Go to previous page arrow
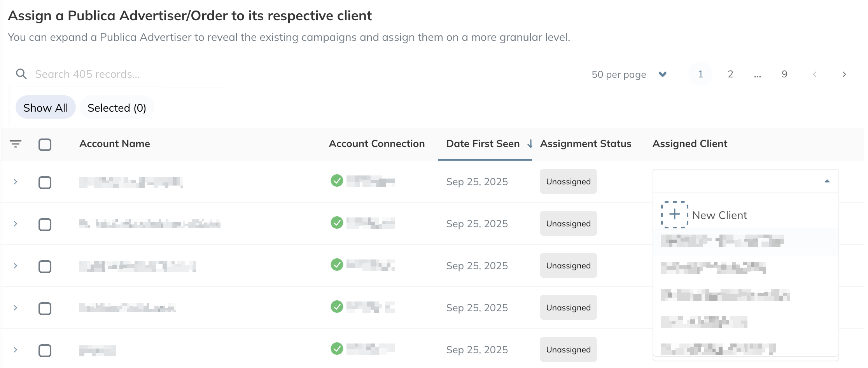The image size is (868, 368). 815,74
